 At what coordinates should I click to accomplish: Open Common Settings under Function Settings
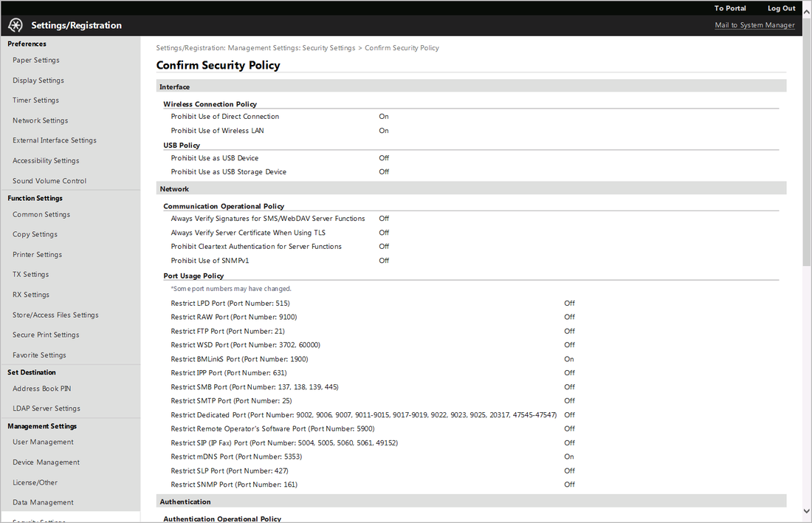point(41,214)
